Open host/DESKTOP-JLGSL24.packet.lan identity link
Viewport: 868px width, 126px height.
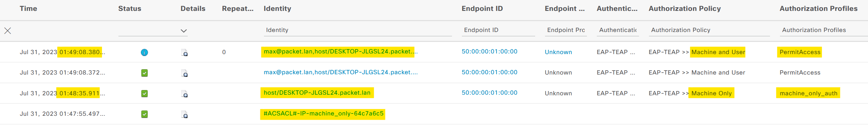point(317,93)
